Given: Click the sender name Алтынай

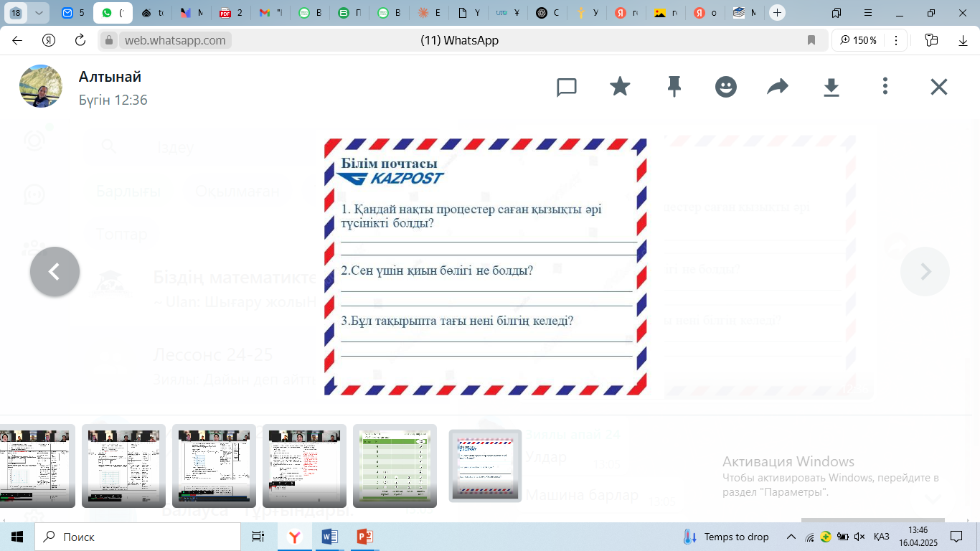Looking at the screenshot, I should (110, 77).
